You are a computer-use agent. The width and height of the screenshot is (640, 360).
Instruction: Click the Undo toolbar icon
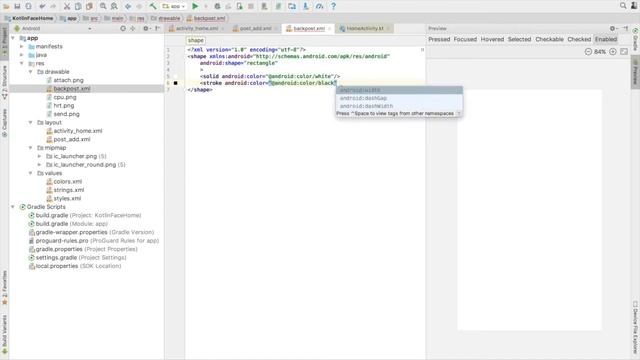[42, 6]
